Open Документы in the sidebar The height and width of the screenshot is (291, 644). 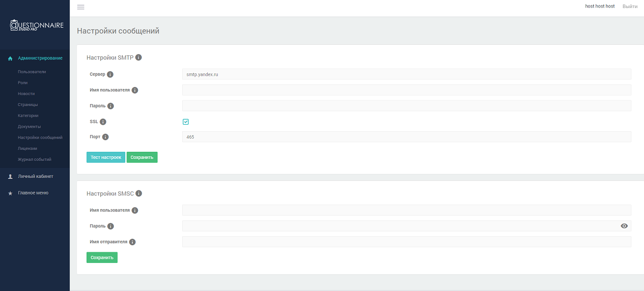pyautogui.click(x=29, y=127)
